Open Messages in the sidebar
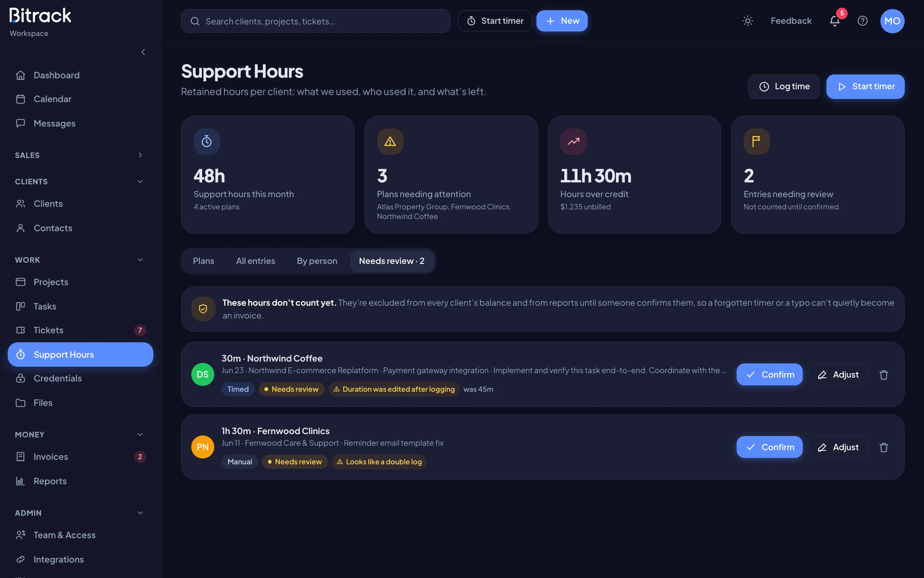The width and height of the screenshot is (924, 578). (x=80, y=124)
